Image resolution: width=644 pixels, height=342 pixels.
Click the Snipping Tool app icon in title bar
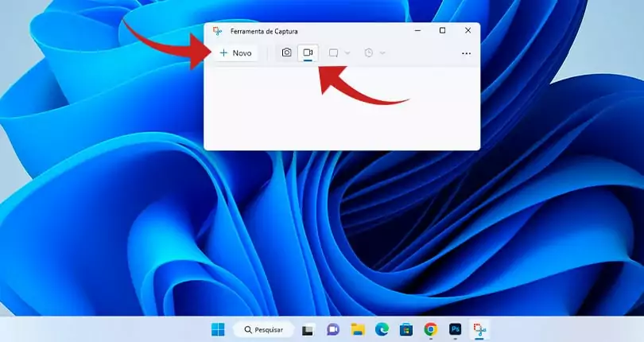pos(217,31)
